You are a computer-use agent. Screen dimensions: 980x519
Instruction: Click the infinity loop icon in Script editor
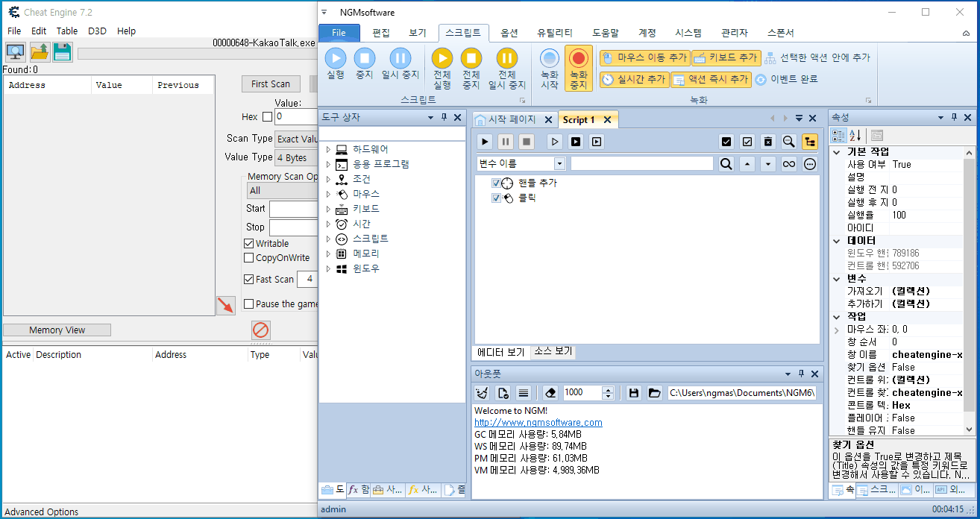point(789,164)
